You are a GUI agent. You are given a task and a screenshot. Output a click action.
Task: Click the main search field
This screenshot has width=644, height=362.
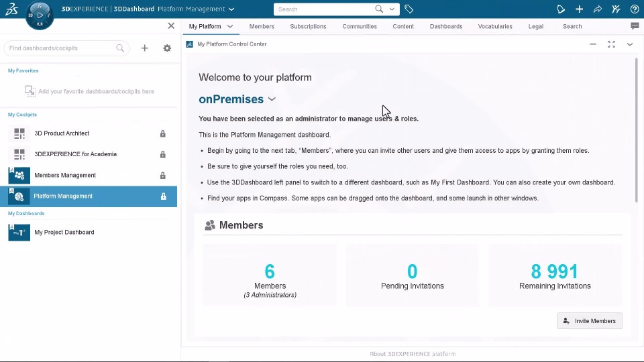coord(325,9)
